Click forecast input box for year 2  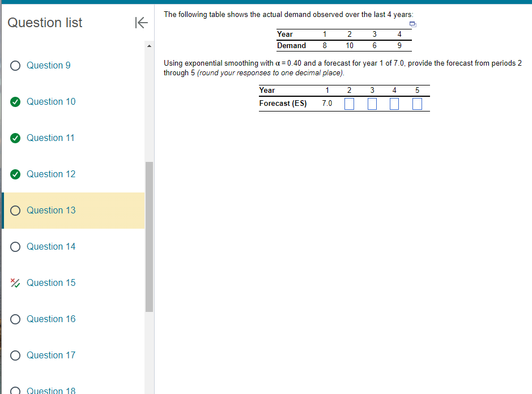(349, 104)
